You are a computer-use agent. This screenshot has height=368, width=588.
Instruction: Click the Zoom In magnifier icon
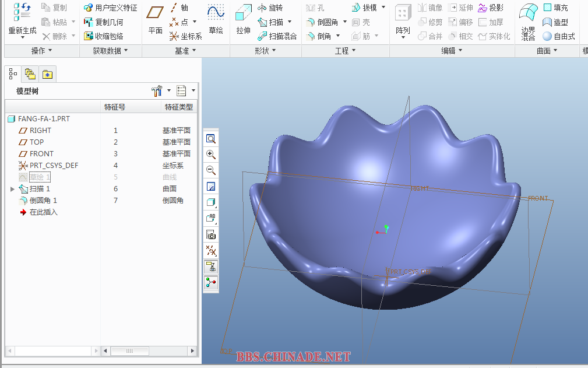coord(211,155)
